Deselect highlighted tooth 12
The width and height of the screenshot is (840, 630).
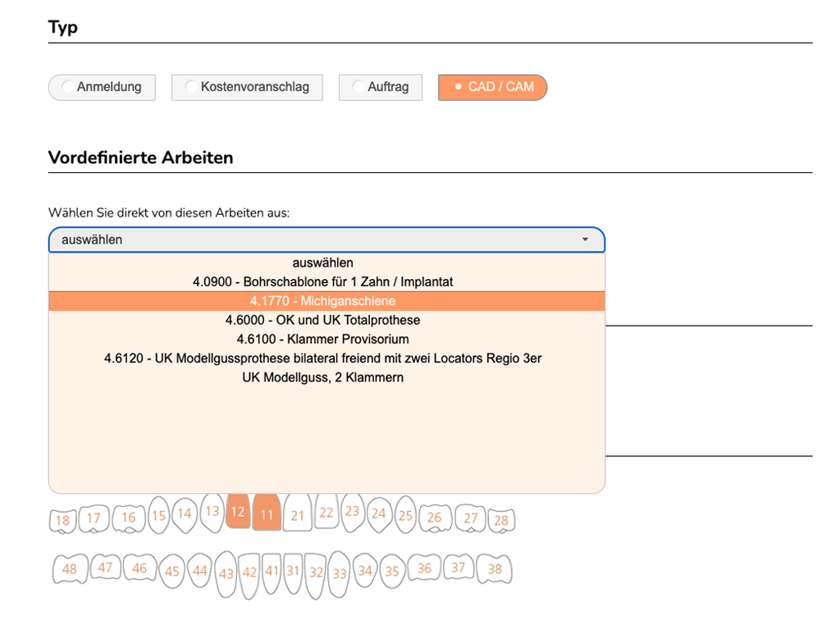coord(238,511)
